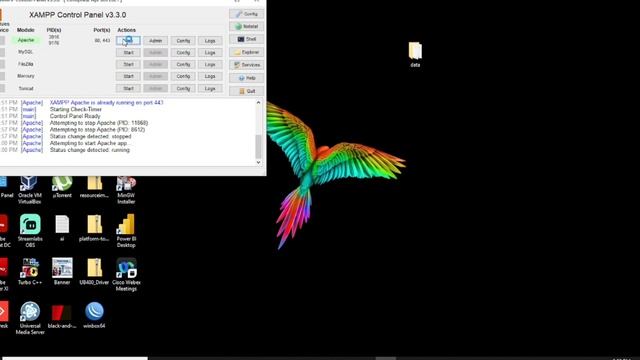Click log line 'Status change detected: running'

[90, 150]
